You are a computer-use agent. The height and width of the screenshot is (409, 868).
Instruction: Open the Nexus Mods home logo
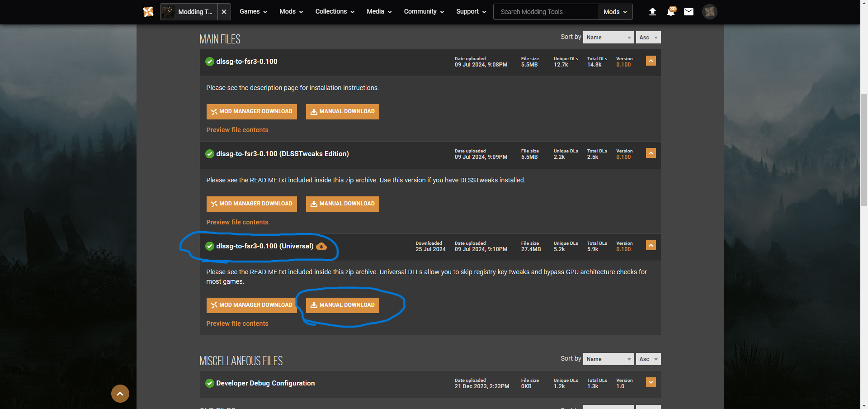[x=148, y=12]
